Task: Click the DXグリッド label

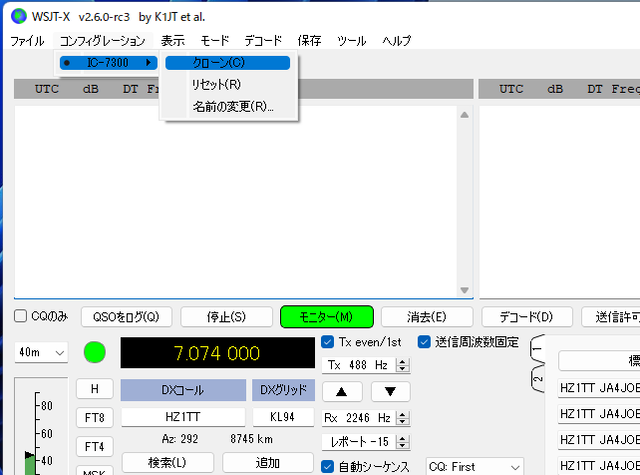Action: (284, 390)
